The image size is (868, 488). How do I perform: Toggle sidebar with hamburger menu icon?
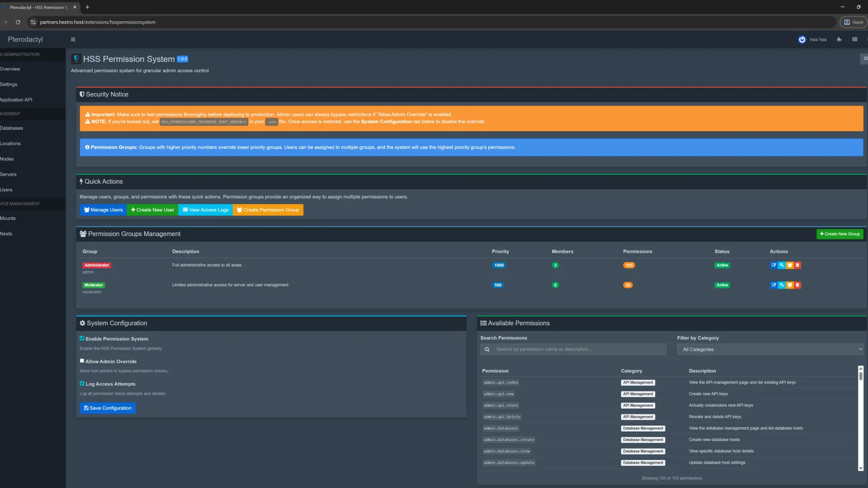[73, 39]
